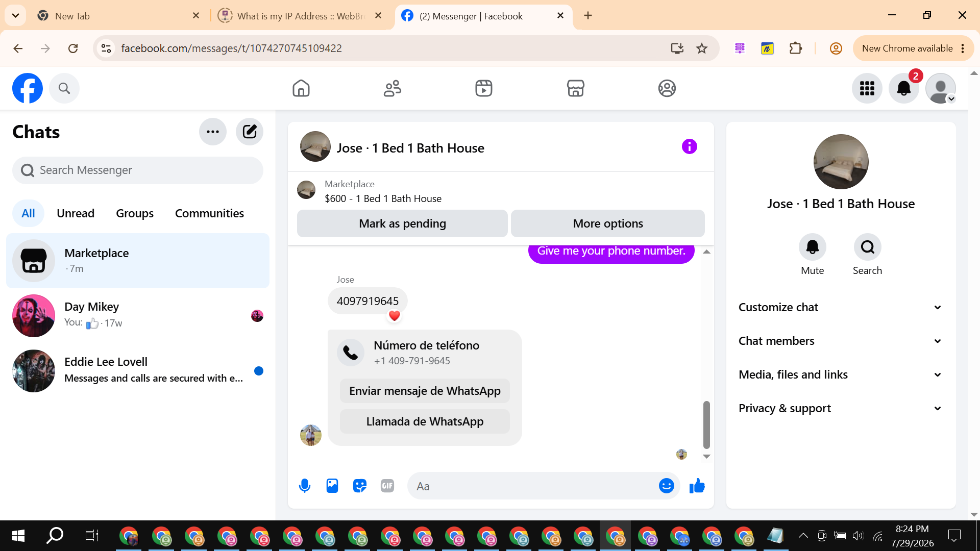Reload the page
The width and height of the screenshot is (980, 551).
[x=73, y=48]
